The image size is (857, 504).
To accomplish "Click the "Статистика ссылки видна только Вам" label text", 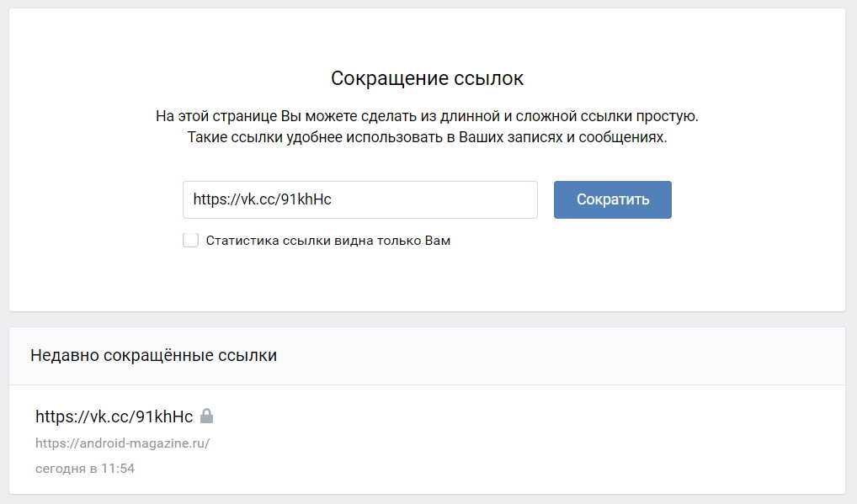I will [327, 241].
